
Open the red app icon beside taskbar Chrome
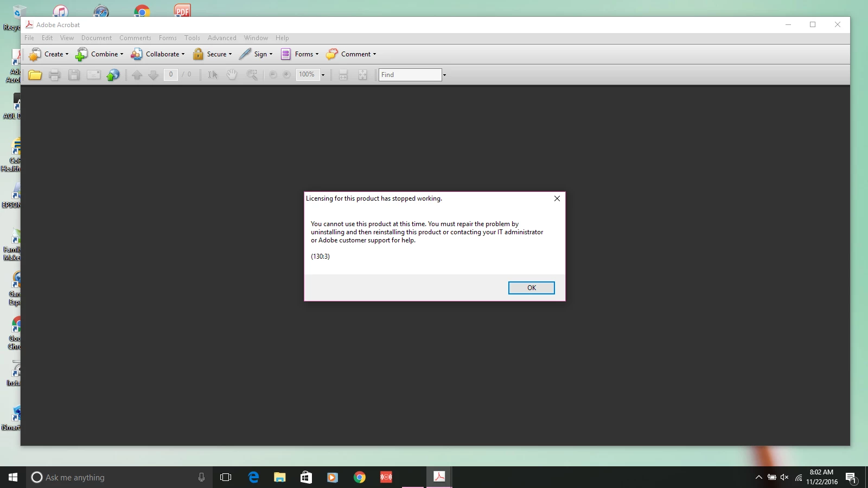point(386,477)
